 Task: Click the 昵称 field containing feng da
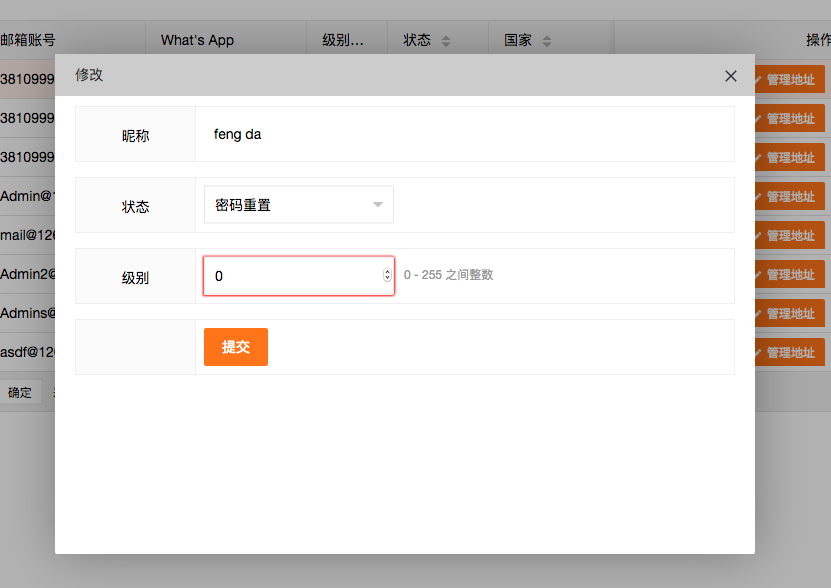pyautogui.click(x=464, y=134)
